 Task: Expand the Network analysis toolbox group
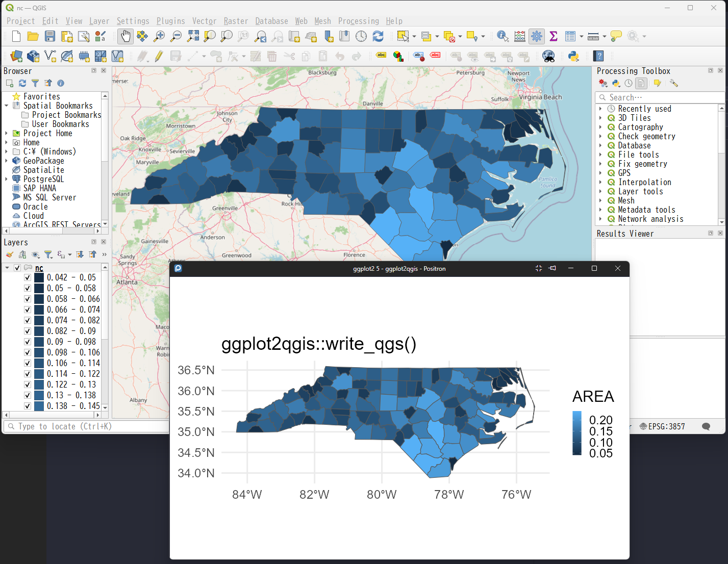pyautogui.click(x=600, y=219)
